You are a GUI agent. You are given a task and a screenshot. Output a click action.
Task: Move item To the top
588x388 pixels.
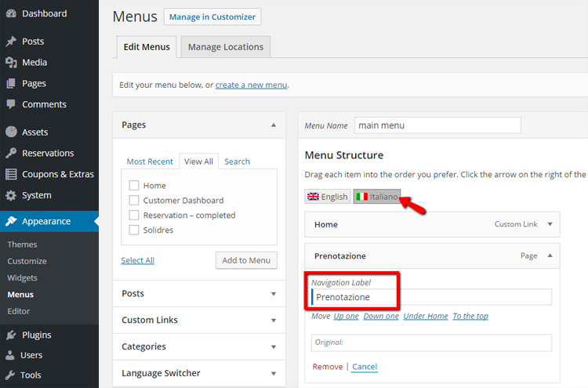[x=470, y=316]
